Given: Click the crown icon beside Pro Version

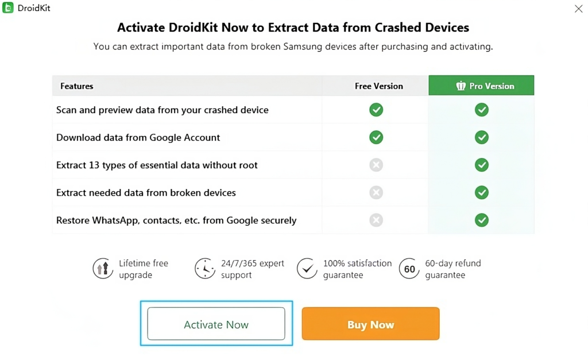Looking at the screenshot, I should (x=461, y=85).
